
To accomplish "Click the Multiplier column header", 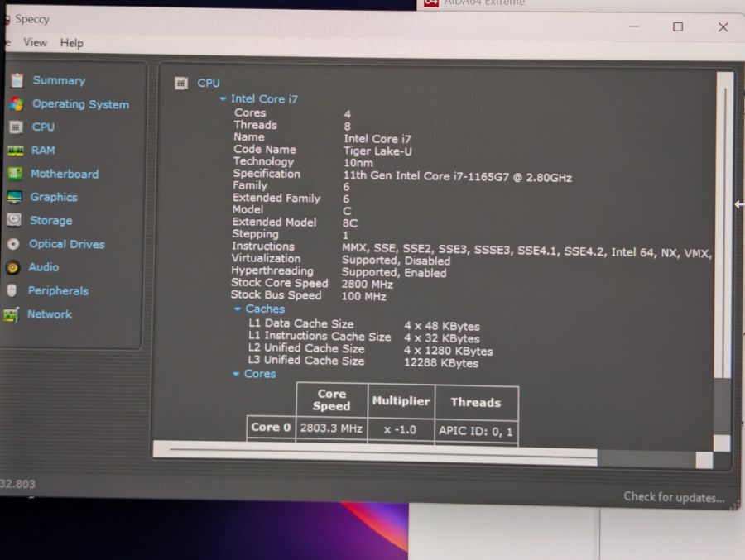I will click(401, 401).
